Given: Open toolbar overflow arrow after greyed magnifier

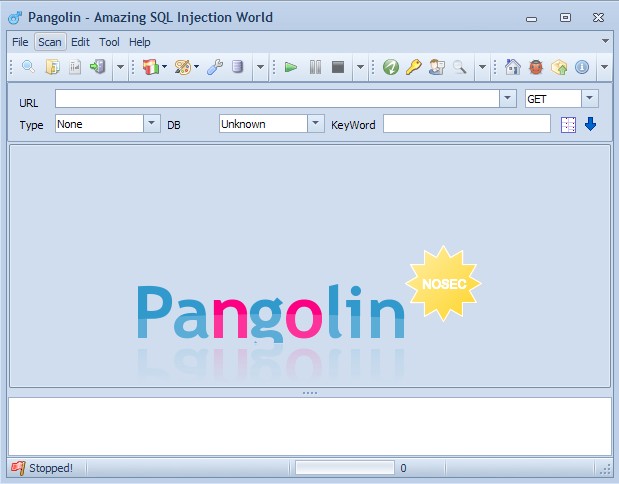Looking at the screenshot, I should point(482,67).
